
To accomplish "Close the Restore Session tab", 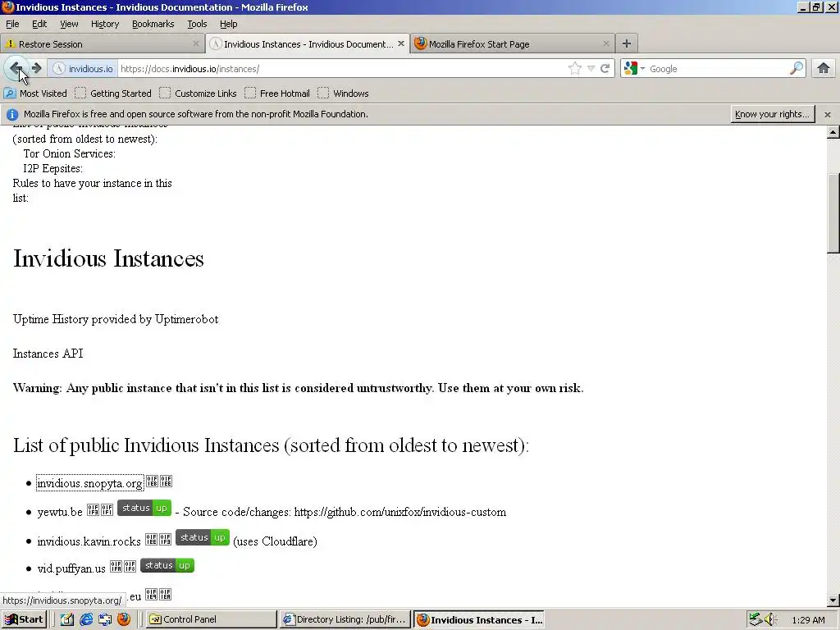I will pos(195,43).
